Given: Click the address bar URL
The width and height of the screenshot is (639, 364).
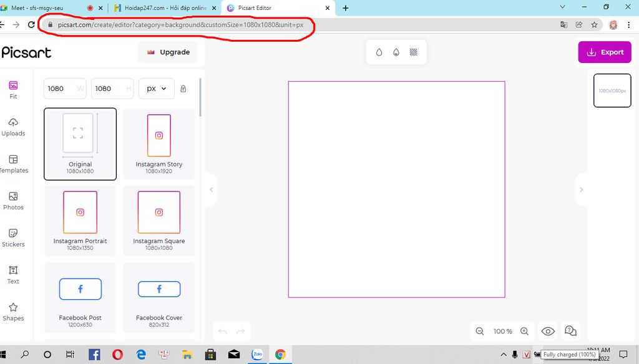Looking at the screenshot, I should pos(180,25).
